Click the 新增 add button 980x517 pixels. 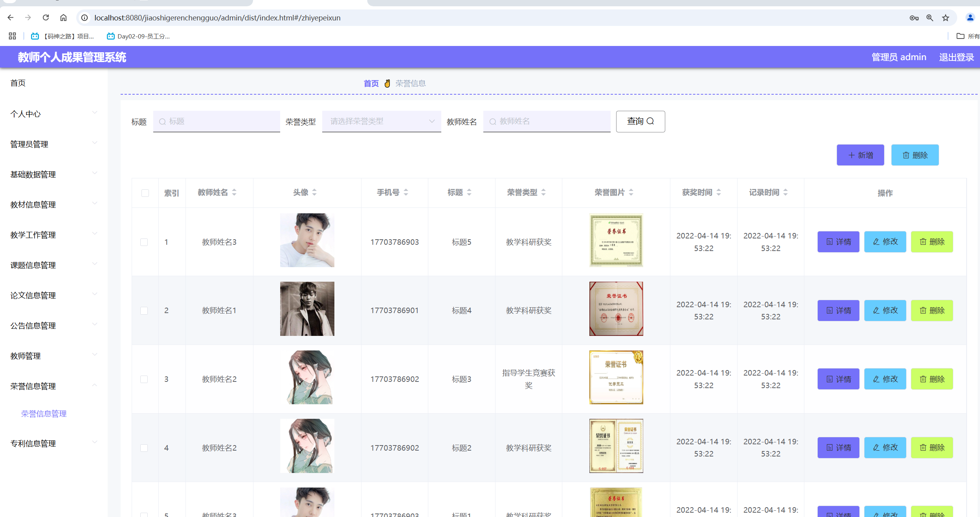[x=860, y=155]
